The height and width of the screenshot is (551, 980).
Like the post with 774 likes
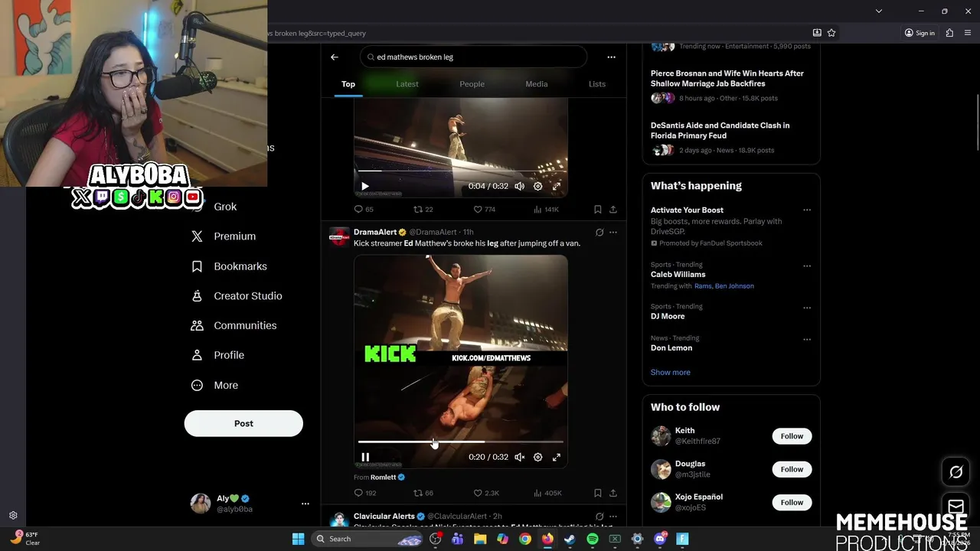click(x=485, y=210)
